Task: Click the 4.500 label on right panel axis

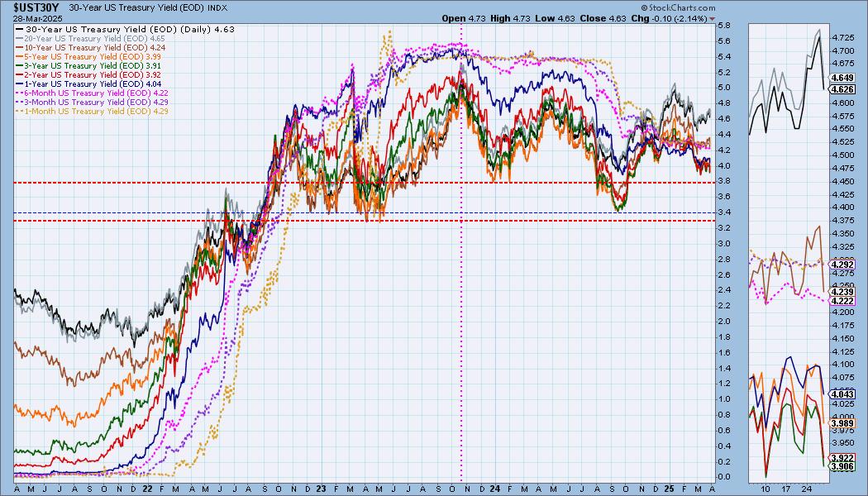Action: [842, 155]
